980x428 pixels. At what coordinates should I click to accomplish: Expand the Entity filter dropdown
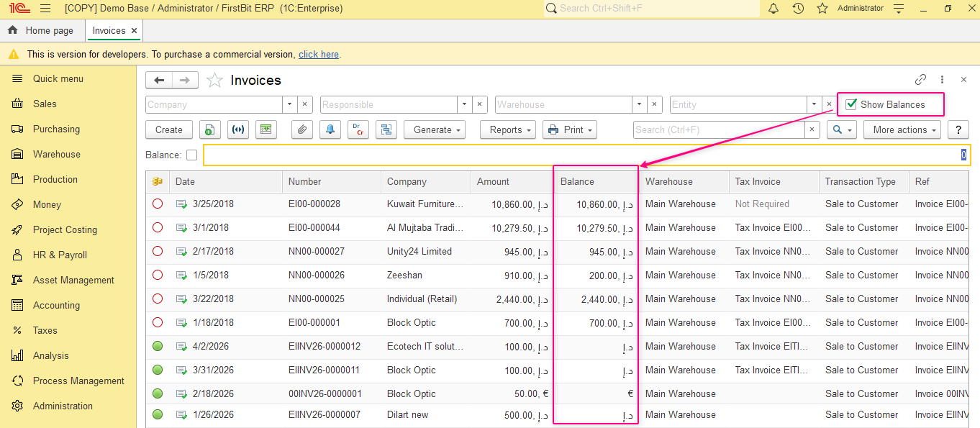(814, 104)
